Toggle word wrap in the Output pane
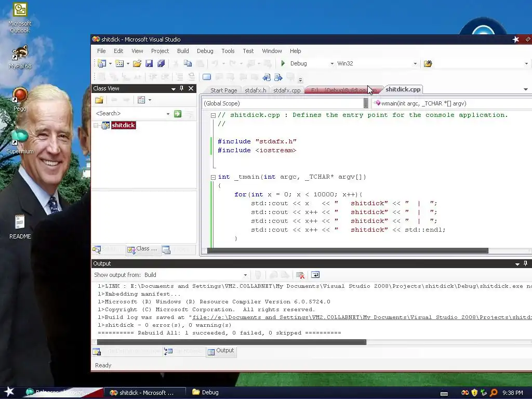Screen dimensions: 532x399 tap(315, 275)
